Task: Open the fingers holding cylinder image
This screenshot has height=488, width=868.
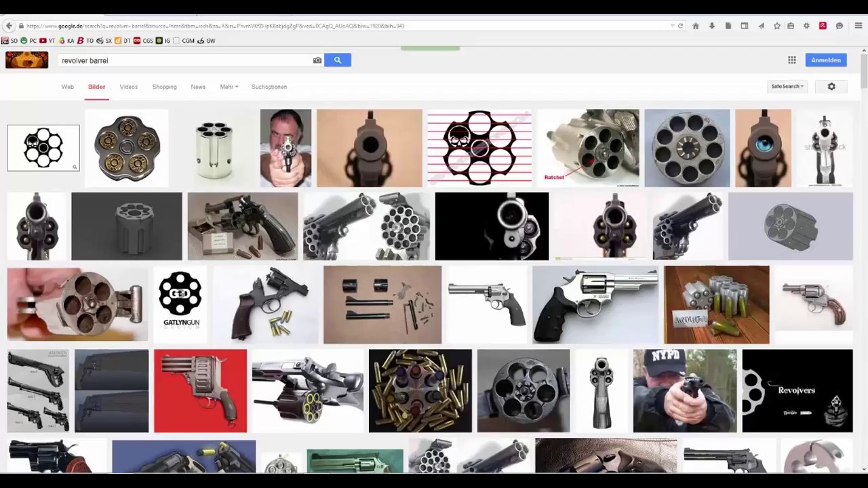Action: [x=77, y=304]
